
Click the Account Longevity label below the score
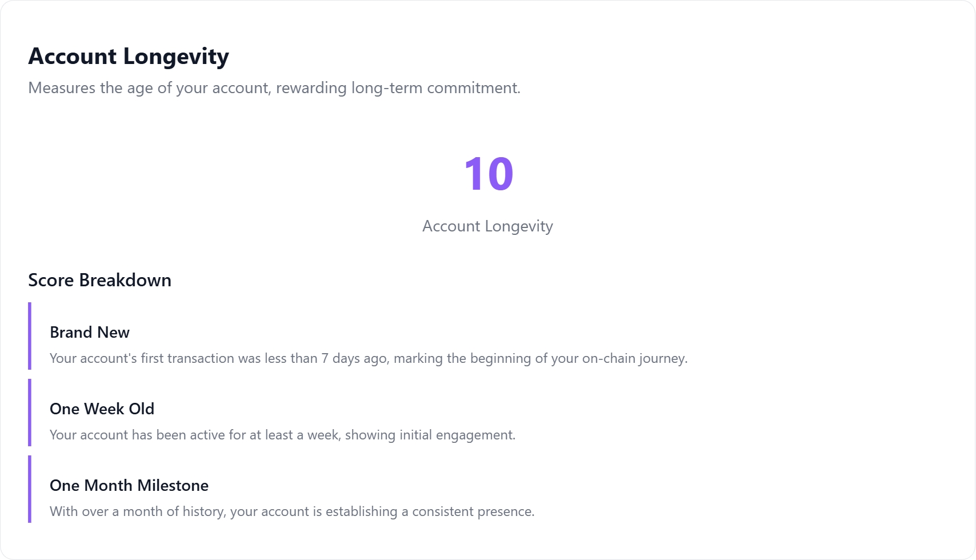487,226
